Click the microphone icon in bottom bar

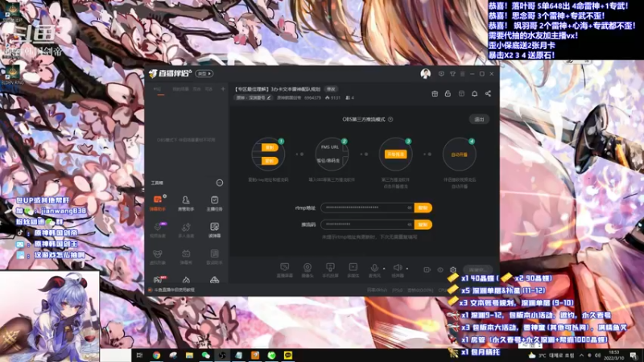click(x=374, y=268)
